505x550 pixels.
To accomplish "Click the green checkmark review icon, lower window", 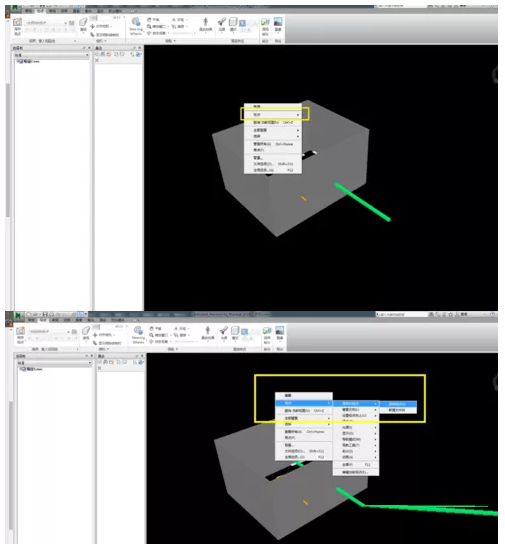I will coord(267,331).
